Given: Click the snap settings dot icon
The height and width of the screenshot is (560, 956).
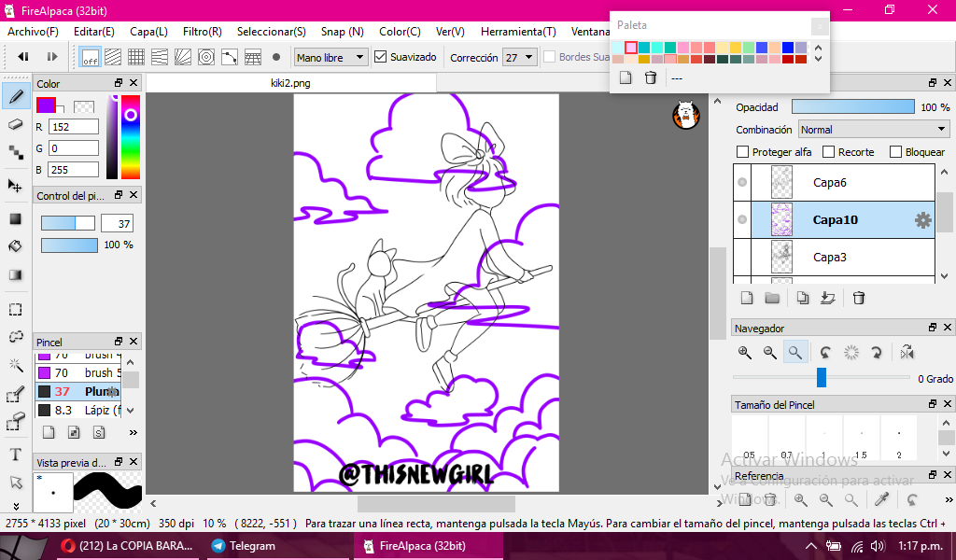Looking at the screenshot, I should pos(276,57).
